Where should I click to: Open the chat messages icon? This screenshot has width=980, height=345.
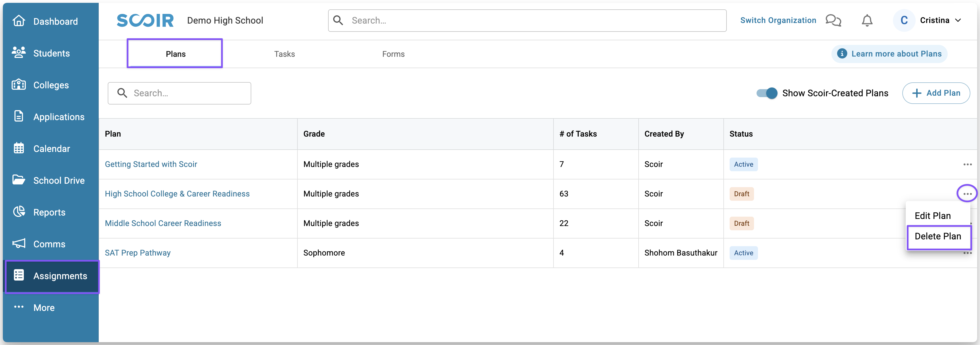tap(833, 20)
